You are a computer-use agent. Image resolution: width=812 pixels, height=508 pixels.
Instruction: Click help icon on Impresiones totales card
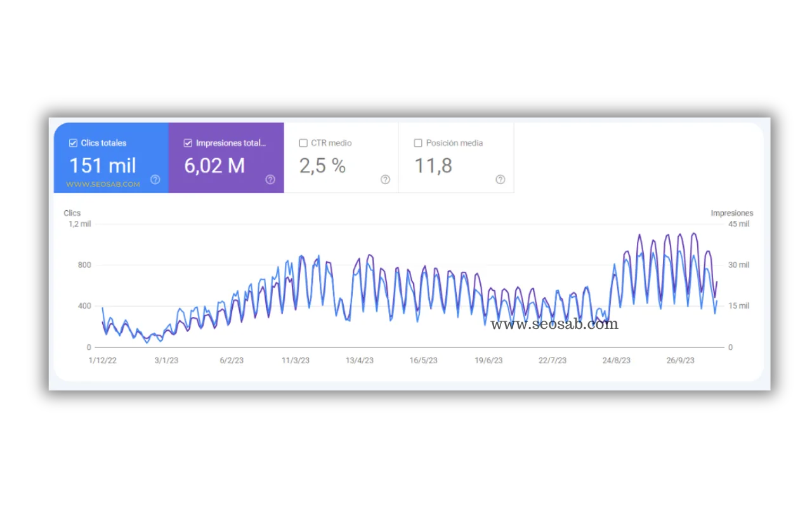click(270, 180)
